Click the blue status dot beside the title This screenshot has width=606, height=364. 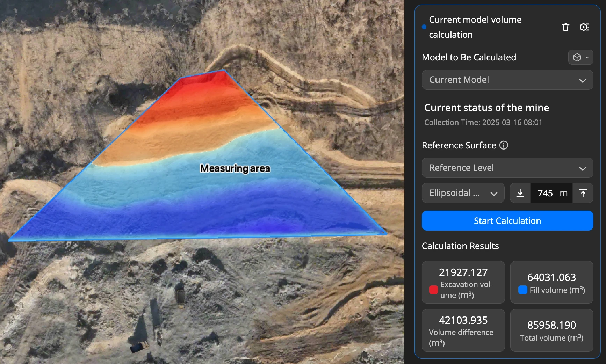pos(424,27)
